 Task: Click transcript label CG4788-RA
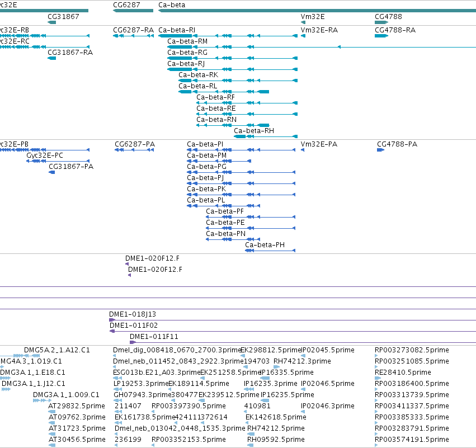[x=395, y=30]
